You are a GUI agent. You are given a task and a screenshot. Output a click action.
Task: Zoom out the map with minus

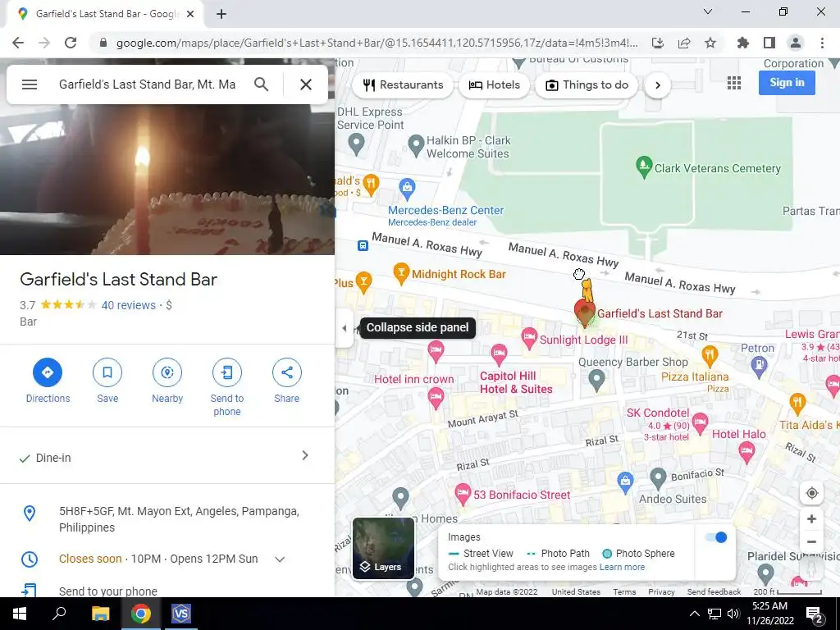click(x=811, y=542)
